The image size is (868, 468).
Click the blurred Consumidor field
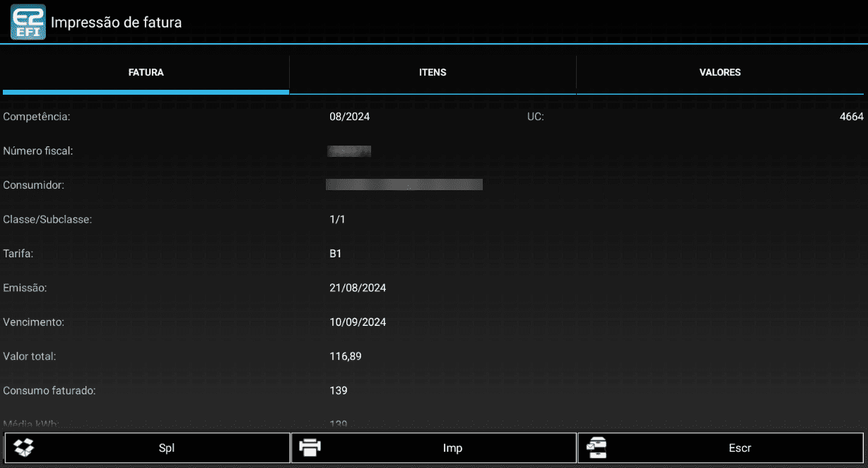tap(404, 185)
